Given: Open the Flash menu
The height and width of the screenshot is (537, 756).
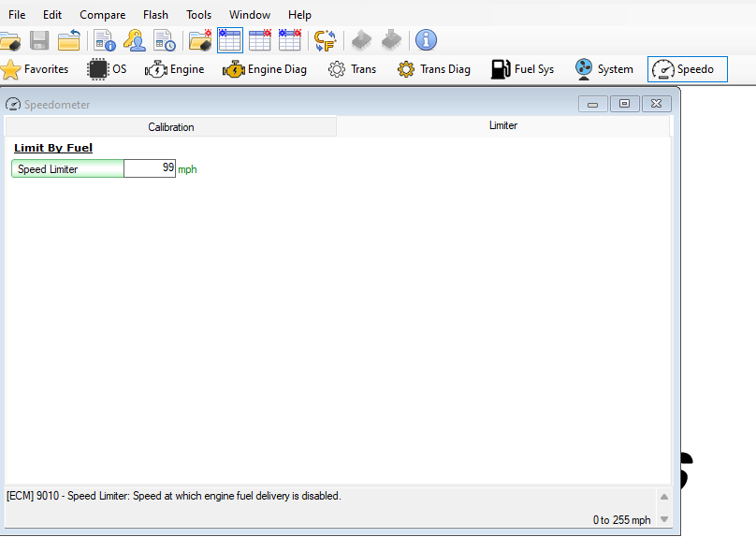Looking at the screenshot, I should [155, 15].
